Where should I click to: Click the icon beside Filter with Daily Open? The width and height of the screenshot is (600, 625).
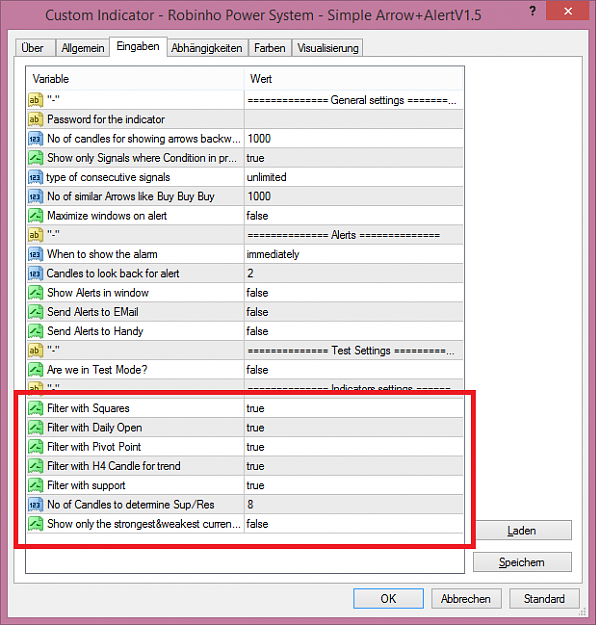35,427
